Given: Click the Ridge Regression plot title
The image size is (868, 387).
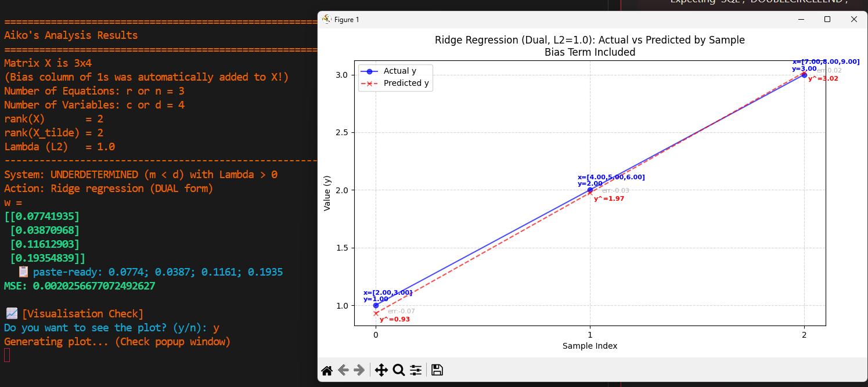Looking at the screenshot, I should coord(589,40).
